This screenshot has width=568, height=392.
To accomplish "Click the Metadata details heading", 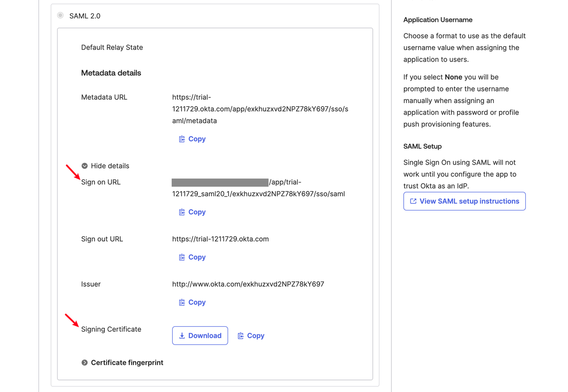I will click(111, 73).
